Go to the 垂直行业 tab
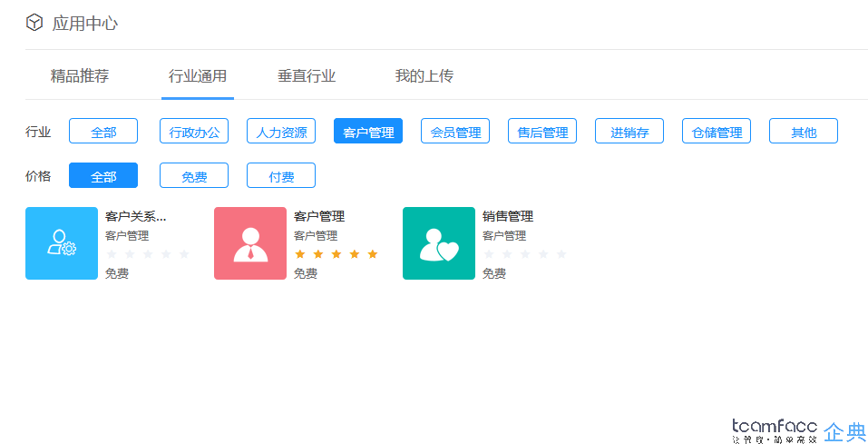The height and width of the screenshot is (444, 868). coord(307,76)
